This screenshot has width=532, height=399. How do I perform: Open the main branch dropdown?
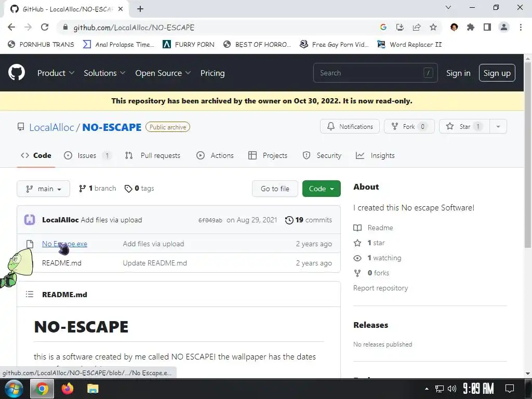(44, 189)
